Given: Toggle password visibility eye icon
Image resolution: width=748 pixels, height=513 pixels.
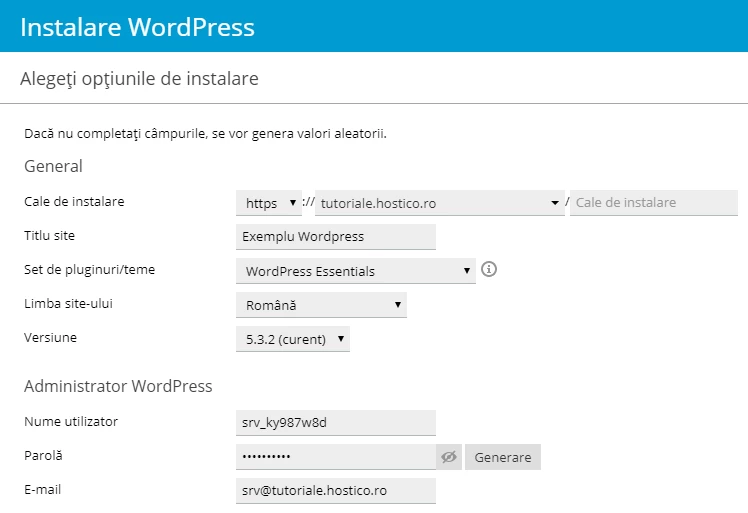Looking at the screenshot, I should click(x=449, y=457).
